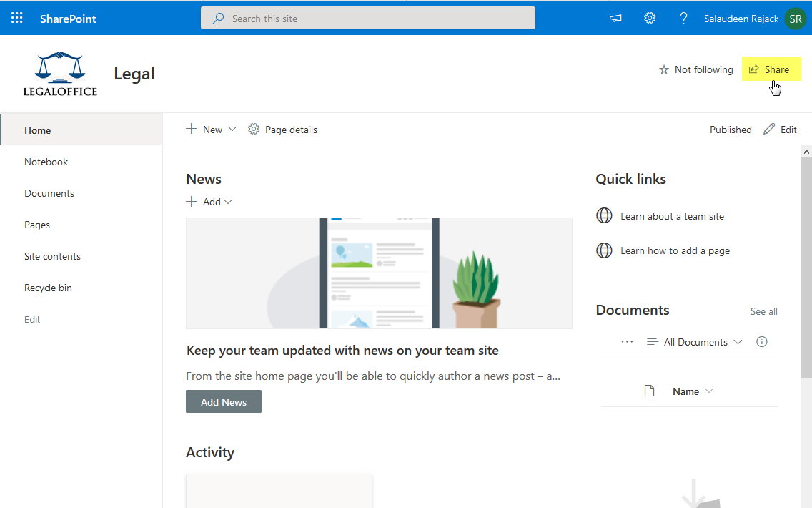
Task: Open Salaudeen Rajack's account avatar
Action: 796,19
